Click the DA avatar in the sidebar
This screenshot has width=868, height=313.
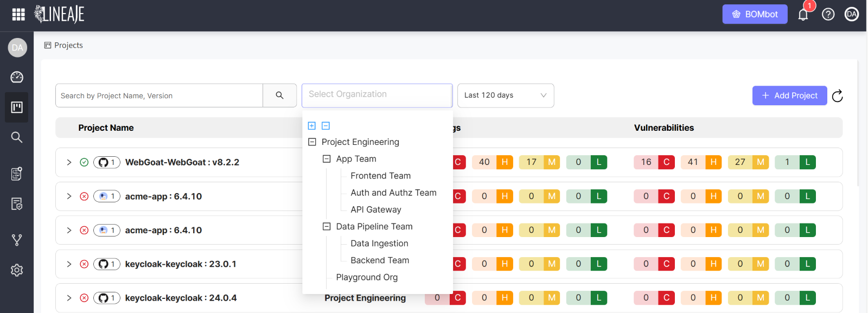[17, 48]
